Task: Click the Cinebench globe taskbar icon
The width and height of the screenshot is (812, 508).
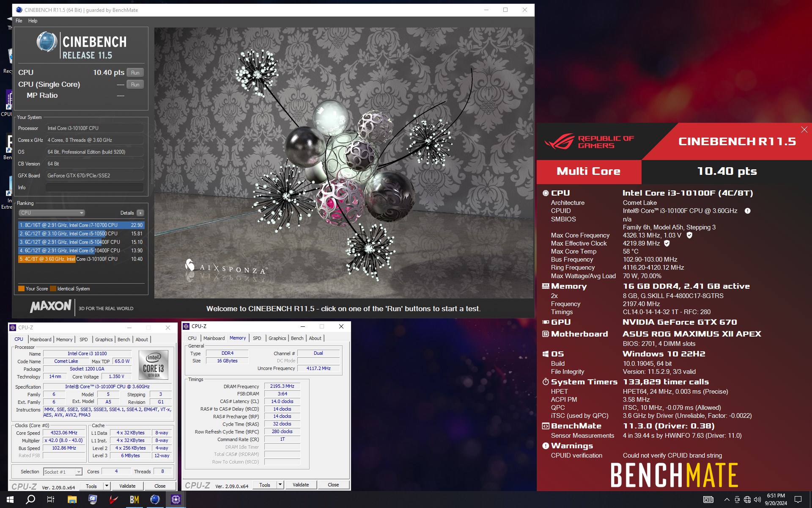Action: 155,500
